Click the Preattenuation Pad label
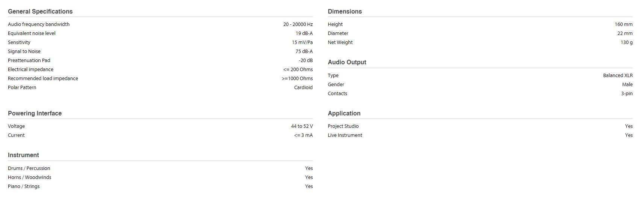The image size is (644, 197). coord(29,60)
